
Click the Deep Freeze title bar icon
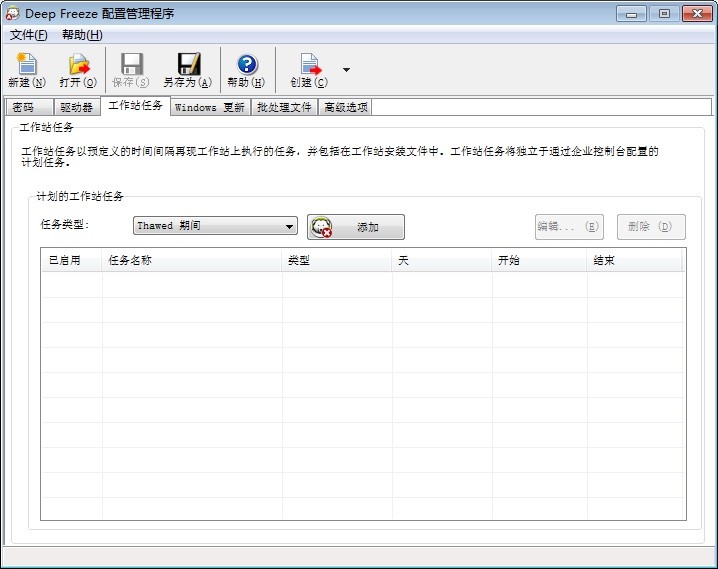pyautogui.click(x=12, y=13)
